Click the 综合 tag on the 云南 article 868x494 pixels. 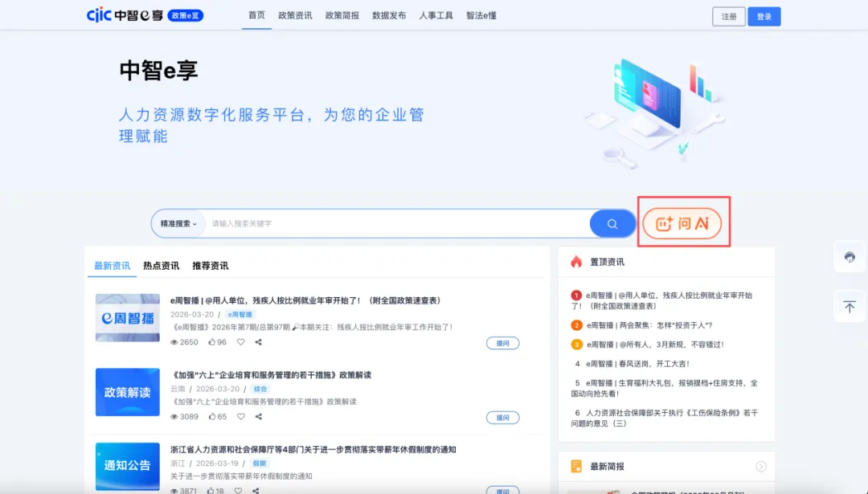coord(260,389)
